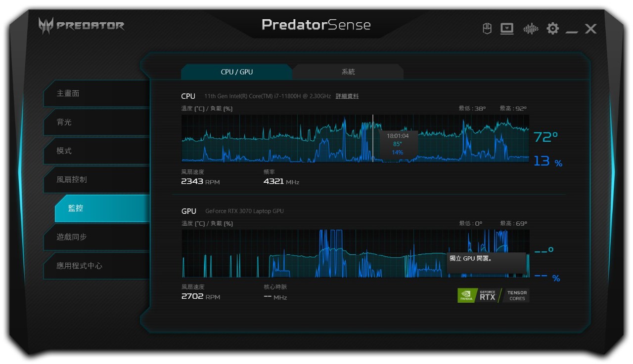Click the GPU 最低 : 0° label
Screen dimensions: 633x364
point(470,224)
